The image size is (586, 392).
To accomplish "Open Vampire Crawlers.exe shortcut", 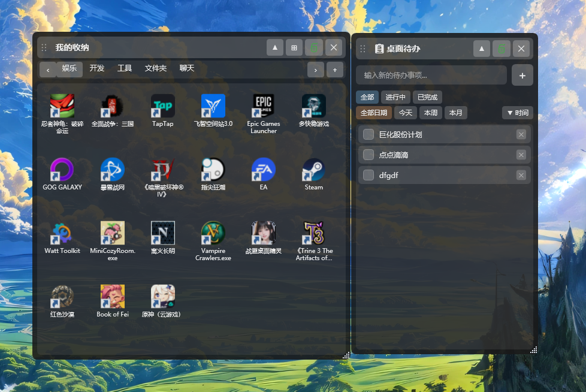I will coord(213,233).
